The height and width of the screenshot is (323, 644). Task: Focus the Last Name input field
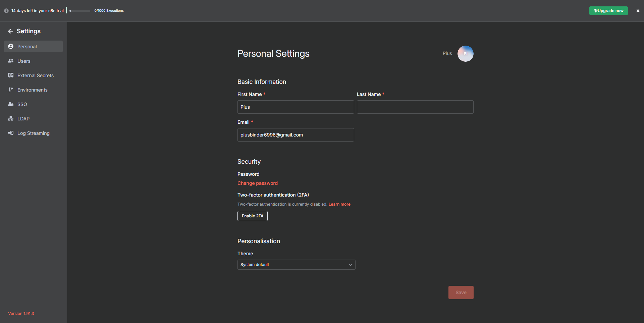click(x=415, y=107)
